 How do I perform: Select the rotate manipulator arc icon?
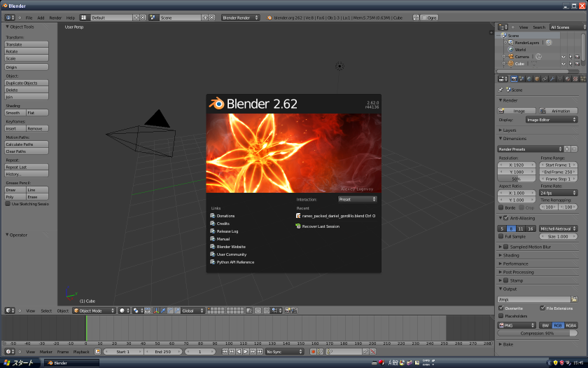[x=170, y=311]
